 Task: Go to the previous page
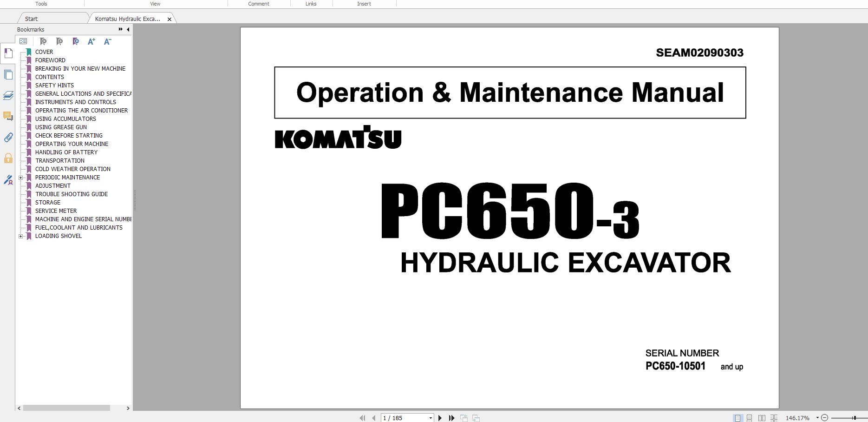(374, 418)
